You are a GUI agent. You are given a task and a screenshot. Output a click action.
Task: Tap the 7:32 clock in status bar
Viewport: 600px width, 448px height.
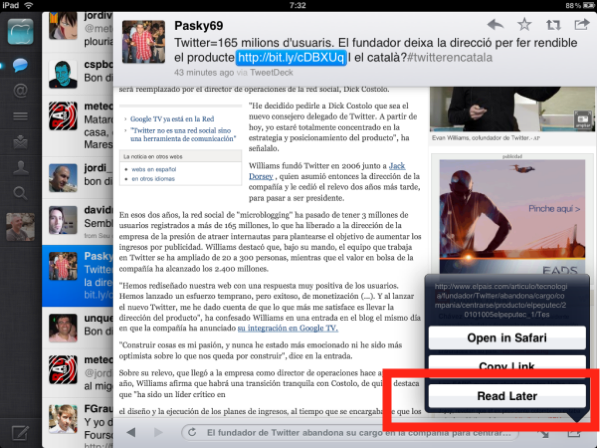click(x=298, y=5)
